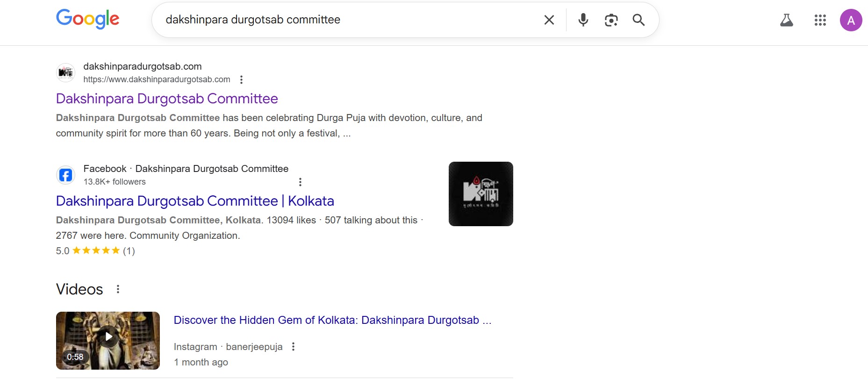Viewport: 868px width, 379px height.
Task: Open Discover the Hidden Gem of Kolkata video link
Action: tap(332, 320)
